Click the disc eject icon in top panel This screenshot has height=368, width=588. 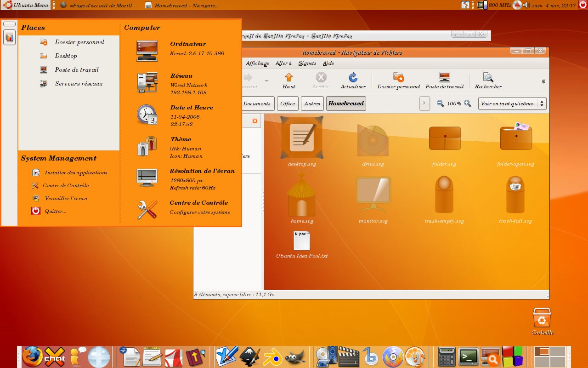tap(517, 5)
